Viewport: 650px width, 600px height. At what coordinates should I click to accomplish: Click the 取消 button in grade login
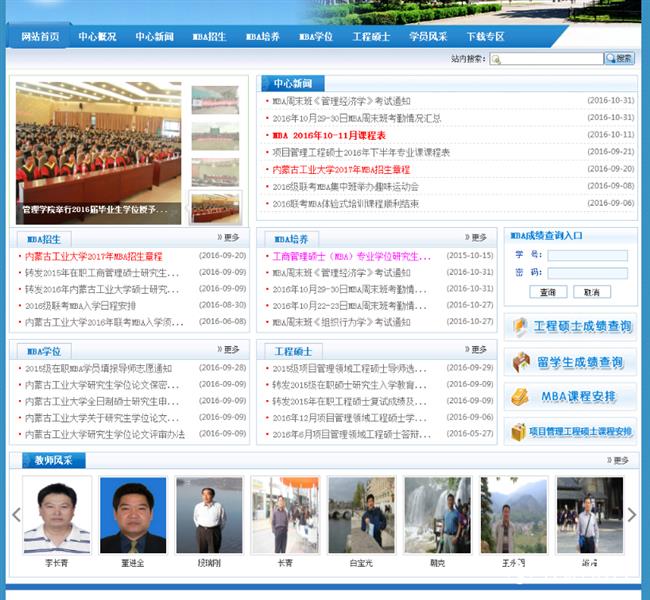pos(591,292)
